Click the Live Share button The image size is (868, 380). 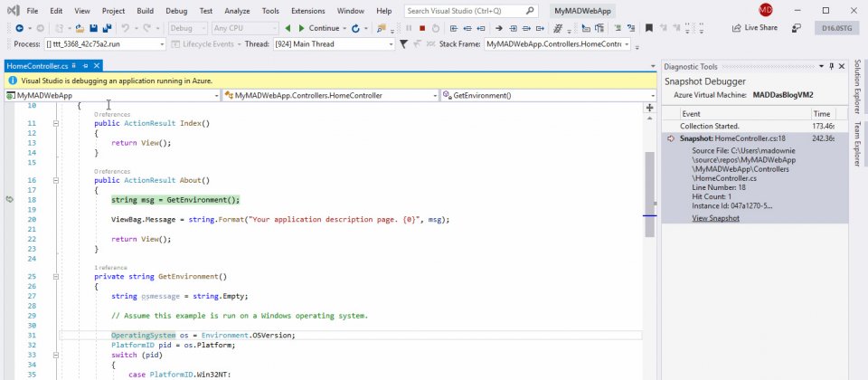coord(754,28)
